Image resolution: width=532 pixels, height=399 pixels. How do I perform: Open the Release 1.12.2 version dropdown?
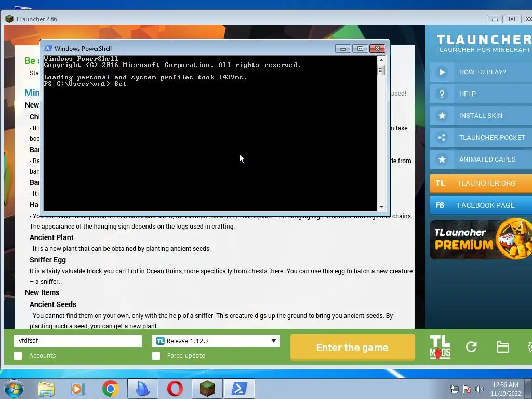click(216, 341)
